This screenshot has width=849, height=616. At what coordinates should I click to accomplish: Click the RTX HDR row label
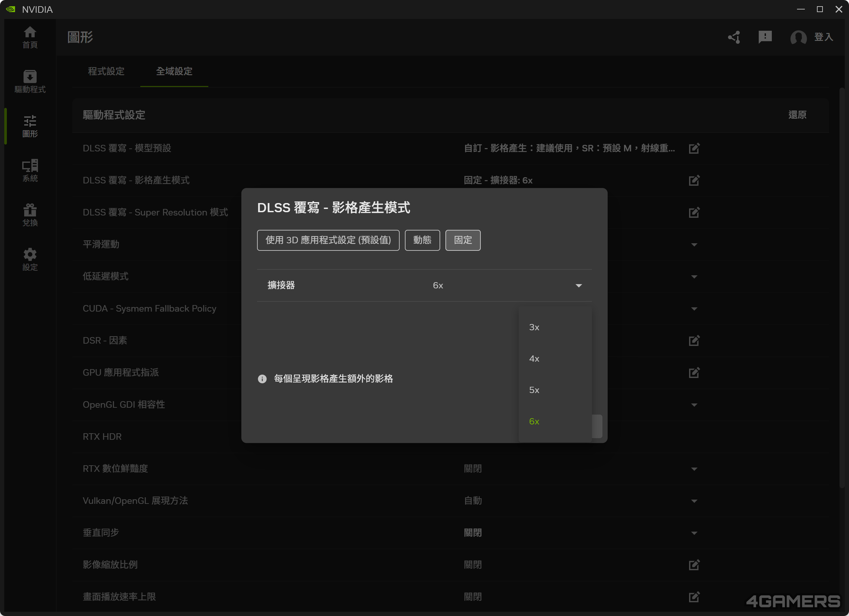(x=102, y=437)
